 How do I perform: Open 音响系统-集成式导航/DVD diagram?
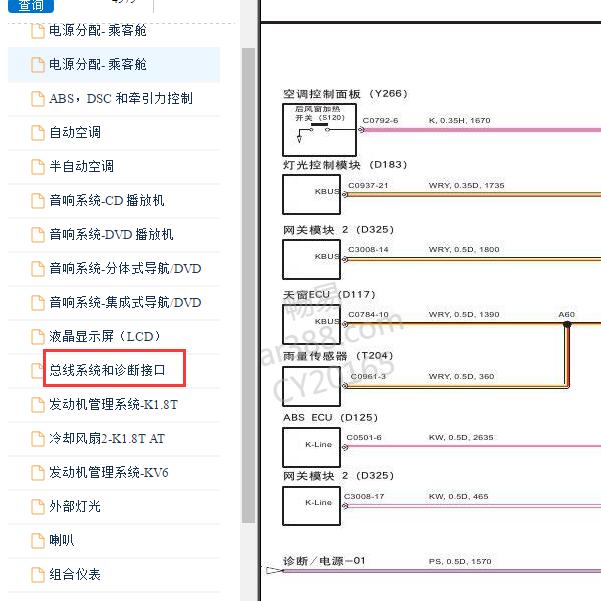pyautogui.click(x=125, y=302)
